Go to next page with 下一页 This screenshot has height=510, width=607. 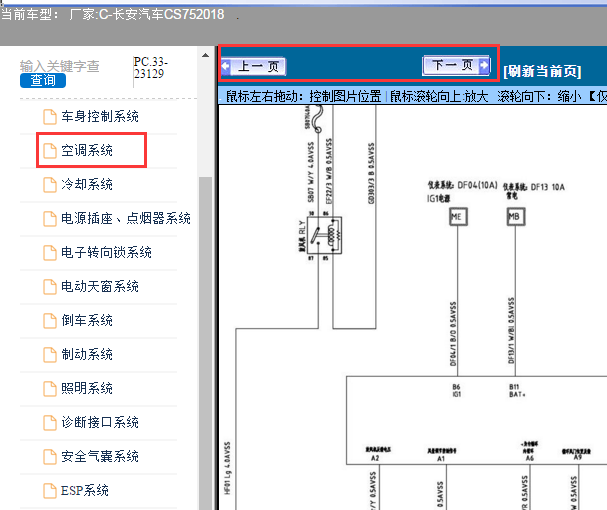[456, 65]
